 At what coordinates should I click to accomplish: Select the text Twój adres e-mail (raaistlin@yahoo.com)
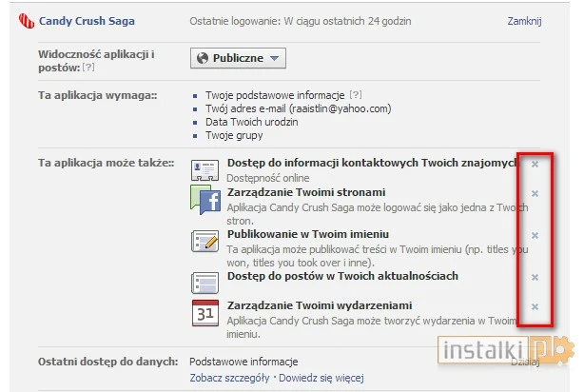(298, 108)
